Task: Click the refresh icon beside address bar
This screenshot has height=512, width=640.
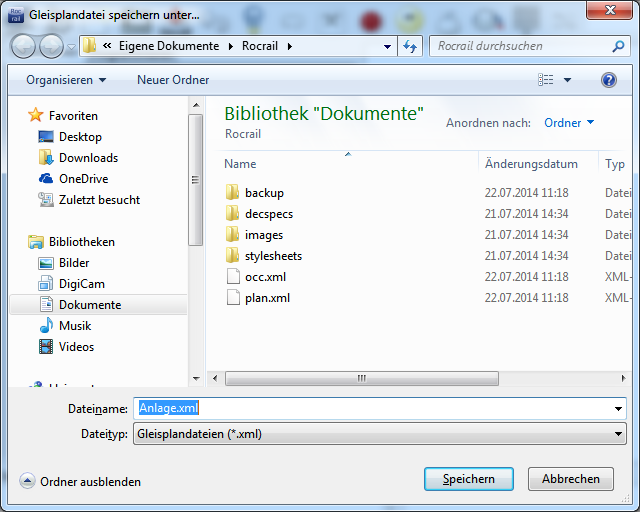Action: tap(410, 46)
